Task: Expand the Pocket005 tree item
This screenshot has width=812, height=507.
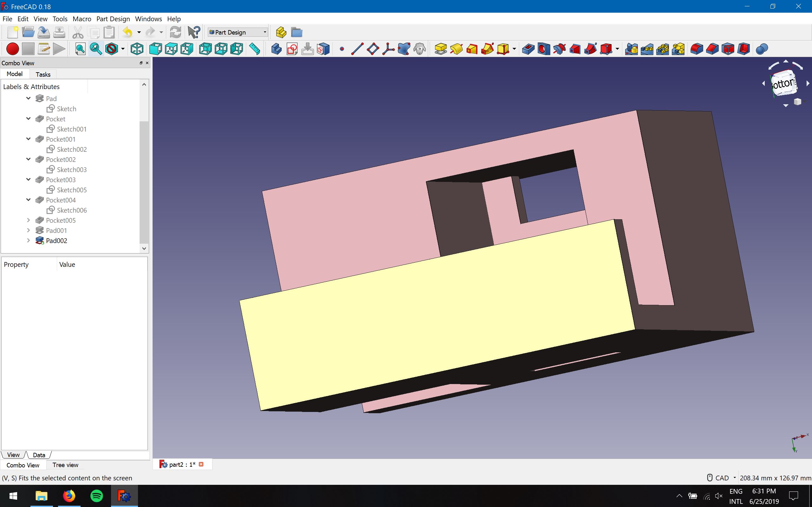Action: 29,220
